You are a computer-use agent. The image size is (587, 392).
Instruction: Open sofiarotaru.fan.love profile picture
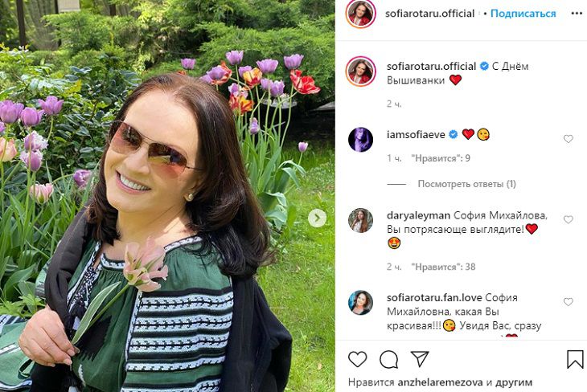click(361, 303)
